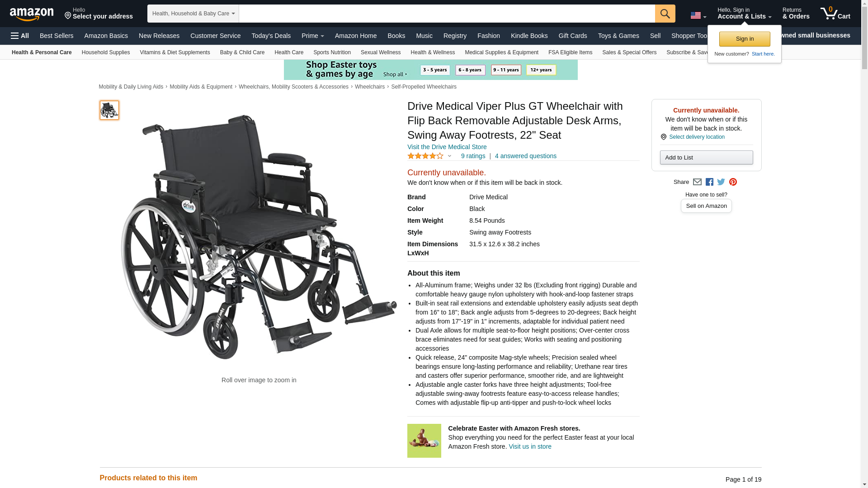Expand the Prime navigation dropdown

(313, 36)
